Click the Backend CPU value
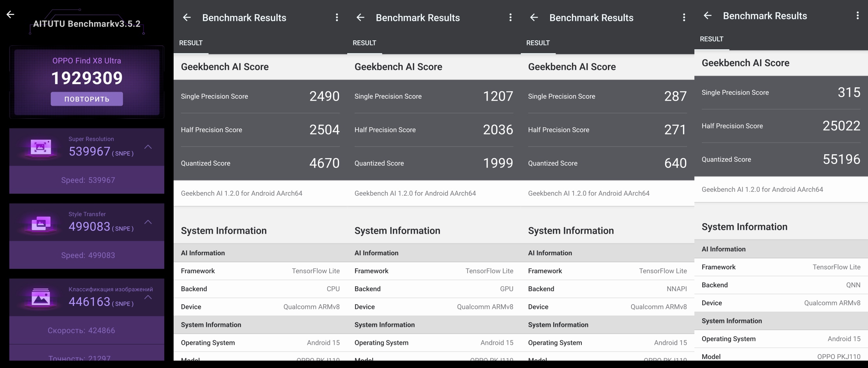The width and height of the screenshot is (868, 368). [333, 289]
